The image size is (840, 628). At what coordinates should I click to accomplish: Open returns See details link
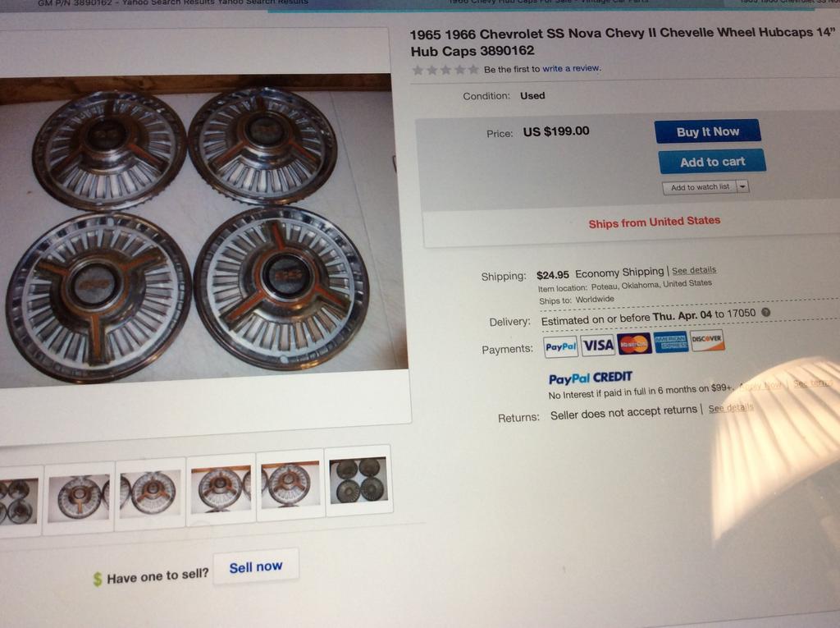click(x=731, y=408)
